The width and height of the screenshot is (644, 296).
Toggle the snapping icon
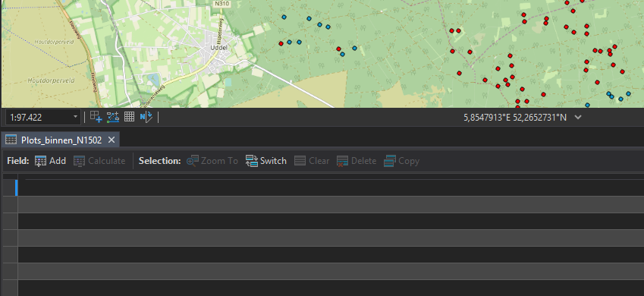(x=113, y=117)
